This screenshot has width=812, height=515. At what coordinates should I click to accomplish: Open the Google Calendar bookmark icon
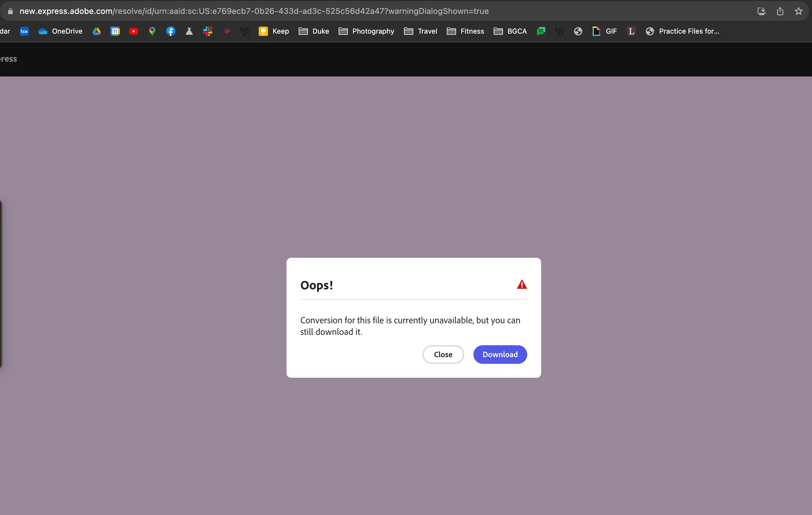pos(115,31)
